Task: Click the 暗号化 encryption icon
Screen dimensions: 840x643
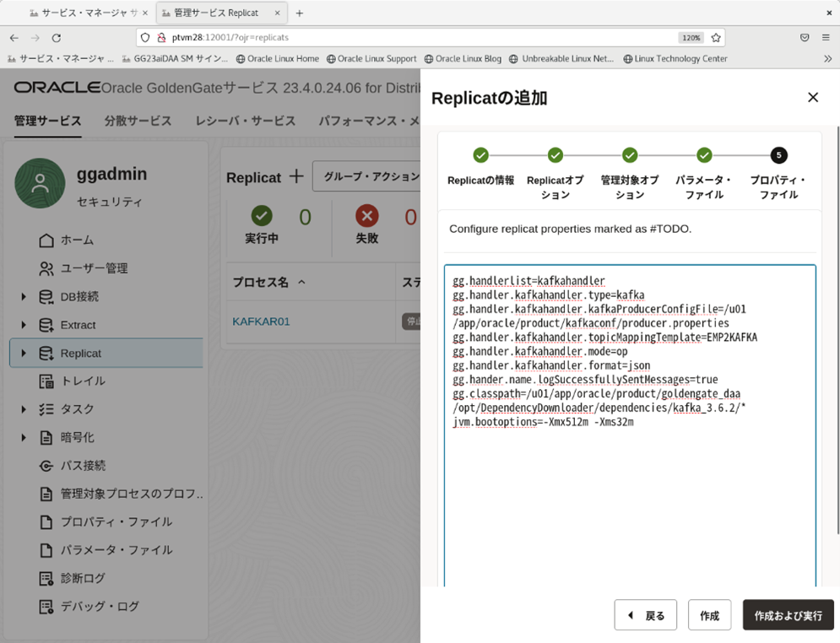Action: tap(46, 437)
